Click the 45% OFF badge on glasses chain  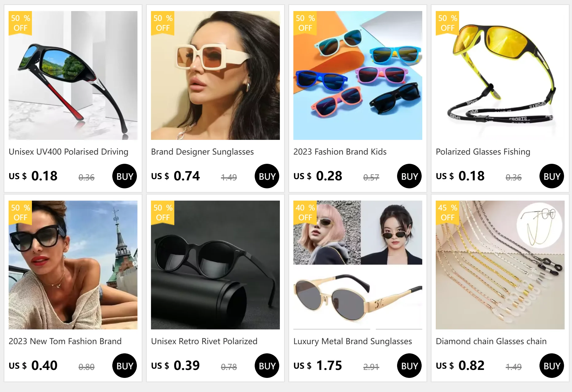pyautogui.click(x=447, y=213)
